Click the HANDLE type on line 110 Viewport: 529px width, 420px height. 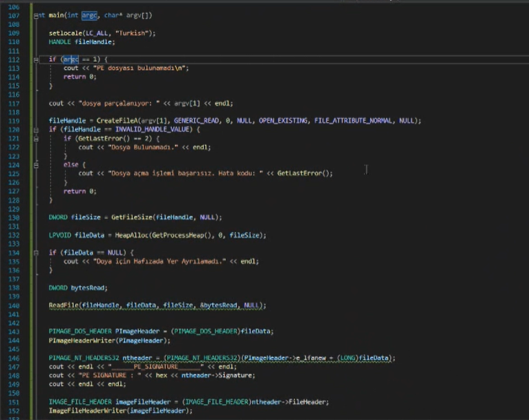(59, 42)
